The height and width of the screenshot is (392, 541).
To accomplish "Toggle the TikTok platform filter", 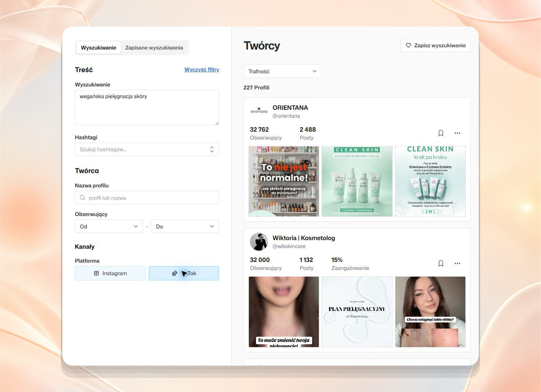I will click(x=184, y=273).
